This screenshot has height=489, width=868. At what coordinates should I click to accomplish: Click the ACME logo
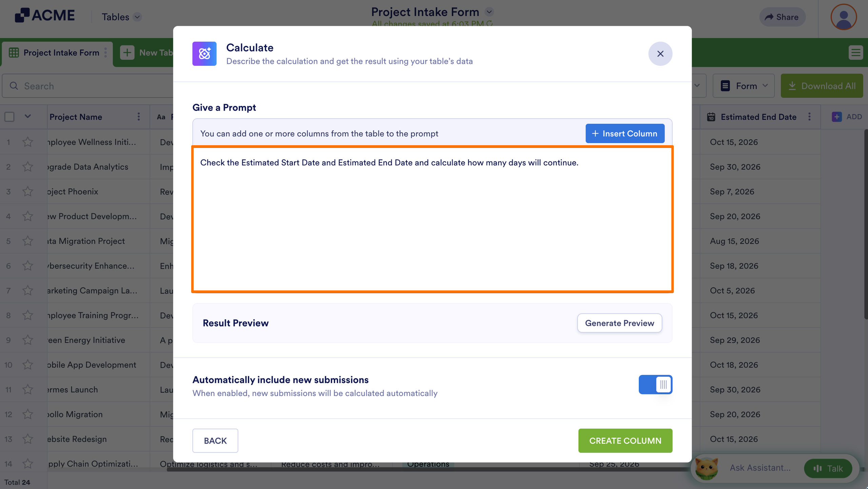[44, 15]
